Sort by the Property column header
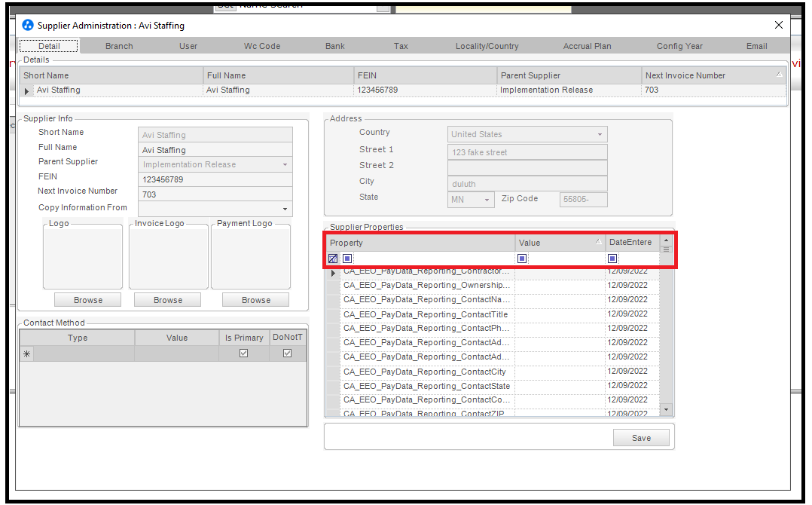The height and width of the screenshot is (505, 812). [x=420, y=243]
